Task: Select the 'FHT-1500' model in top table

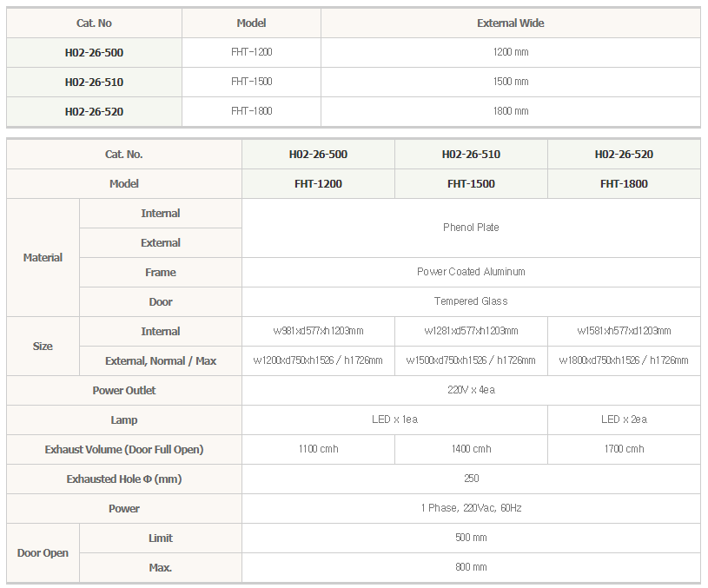Action: tap(252, 82)
